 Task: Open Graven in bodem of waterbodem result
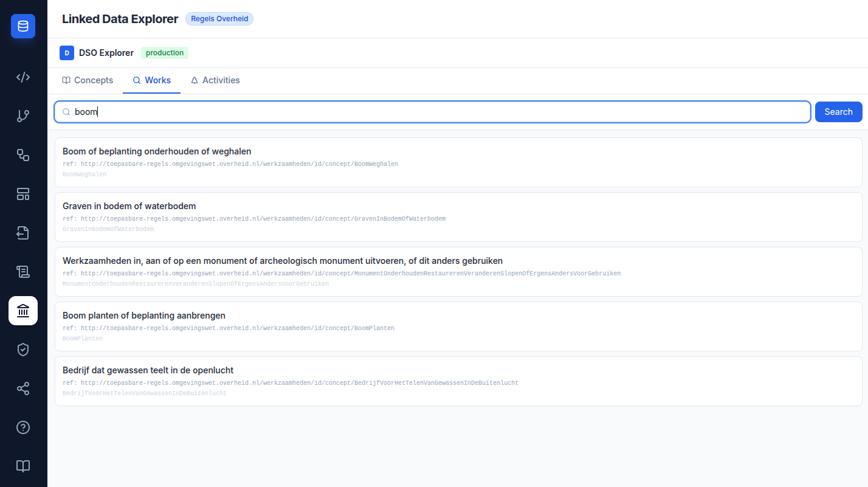click(x=458, y=217)
